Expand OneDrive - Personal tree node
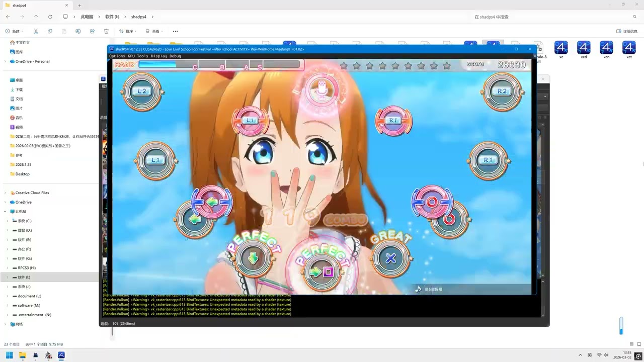The width and height of the screenshot is (644, 362). tap(5, 61)
